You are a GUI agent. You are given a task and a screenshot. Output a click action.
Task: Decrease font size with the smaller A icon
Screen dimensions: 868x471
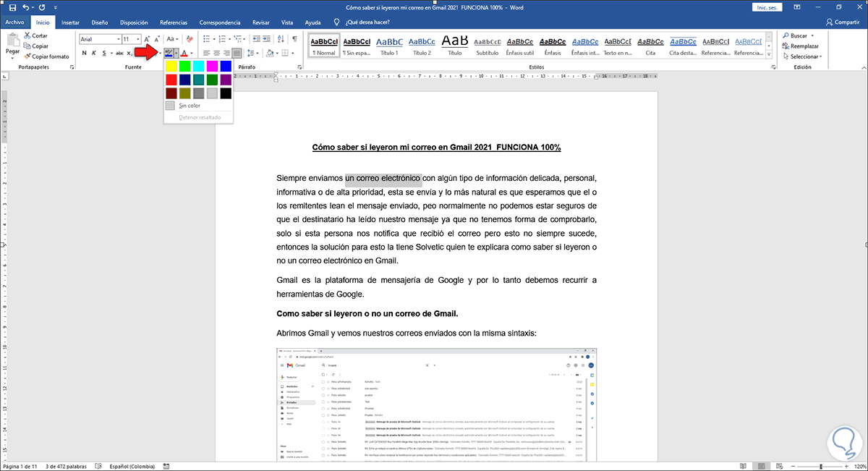(157, 39)
